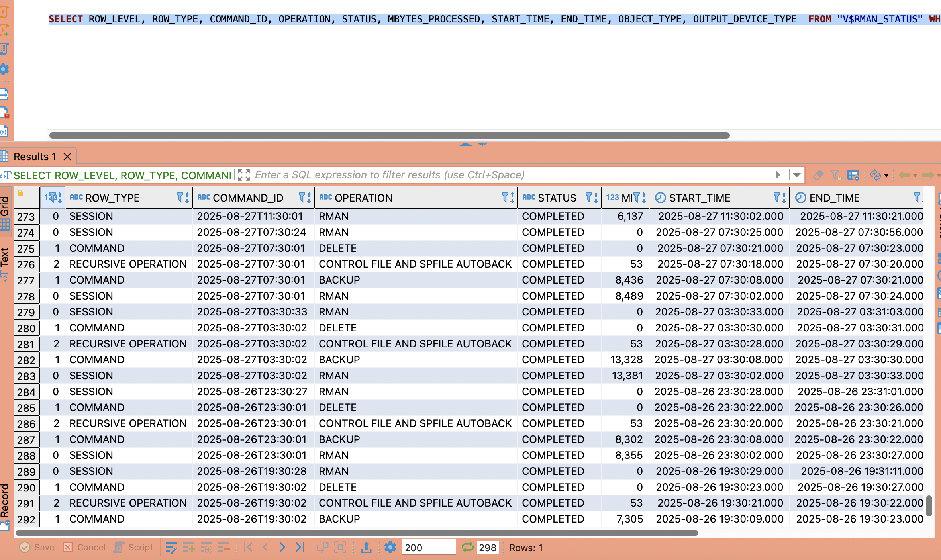Click the fetch row count refresh icon
941x560 pixels.
coord(468,548)
